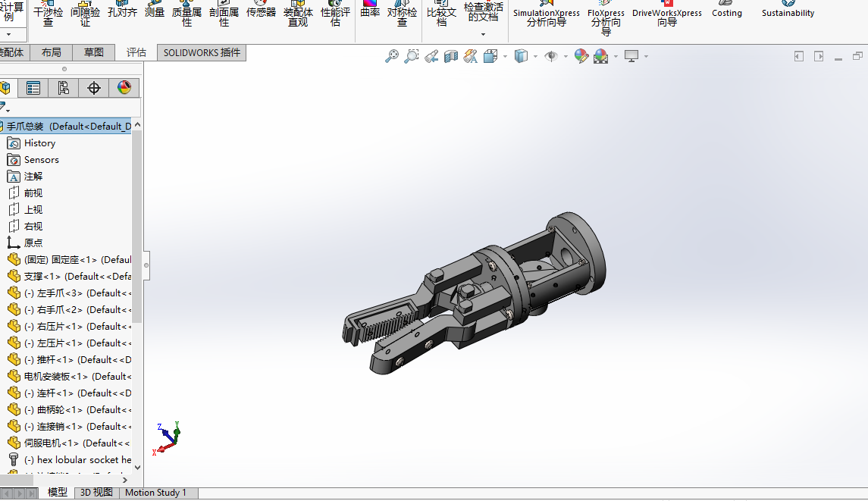
Task: Open Hide/Show Items dropdown arrow
Action: 566,56
